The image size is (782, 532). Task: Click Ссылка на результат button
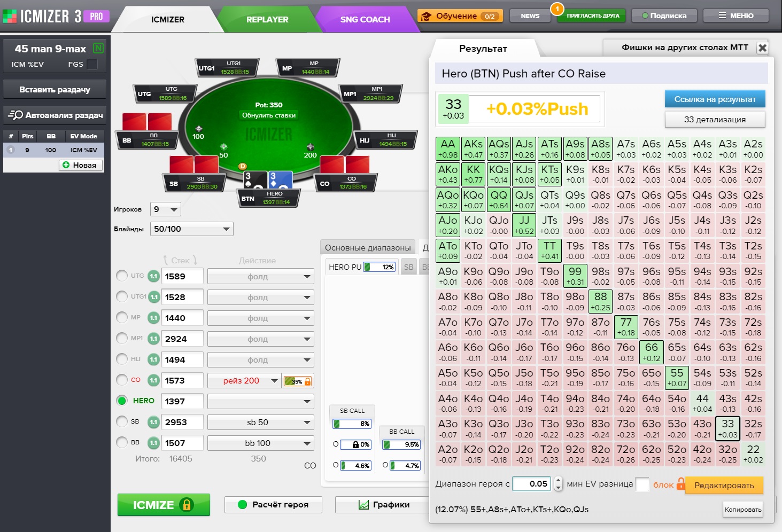coord(715,99)
